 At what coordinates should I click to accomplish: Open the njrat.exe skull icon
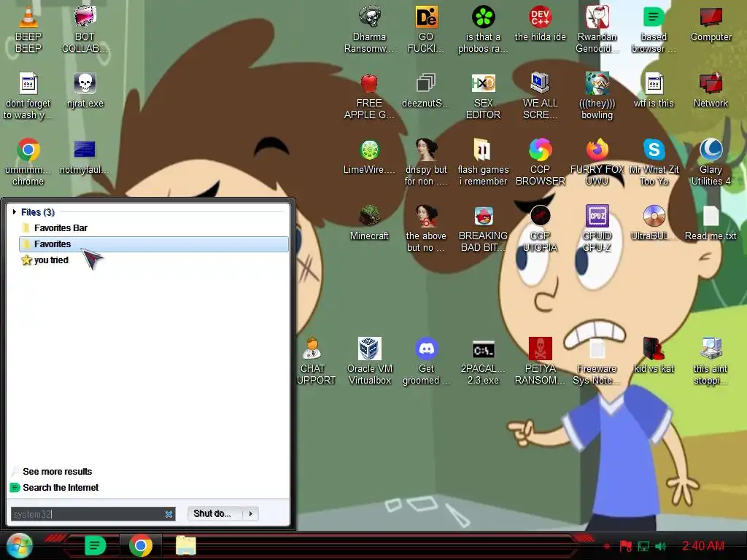click(85, 84)
